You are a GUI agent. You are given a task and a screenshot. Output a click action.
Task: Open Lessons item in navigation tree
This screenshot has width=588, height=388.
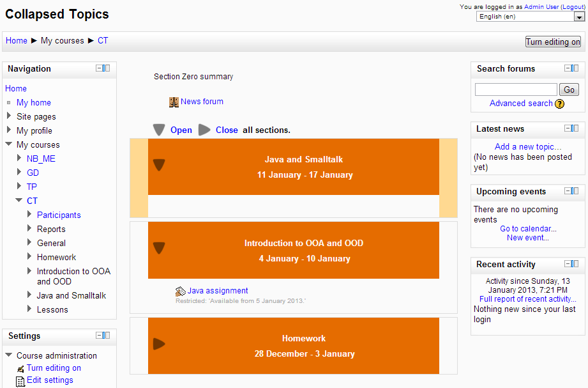click(x=52, y=310)
